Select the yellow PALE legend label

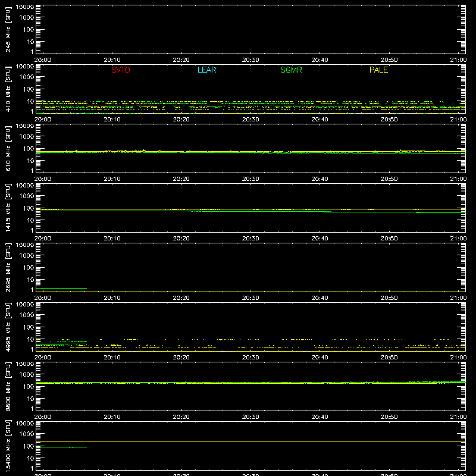pyautogui.click(x=378, y=70)
